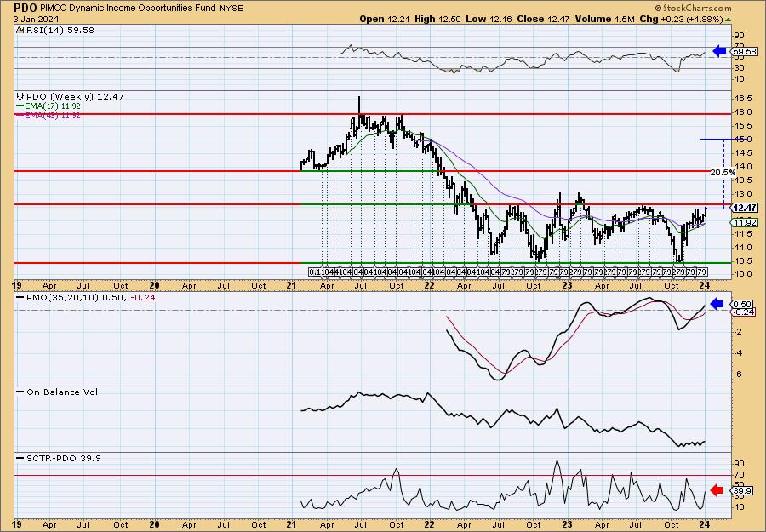The height and width of the screenshot is (532, 766).
Task: Click the black line swatch beside PMO(35,20,10)
Action: (x=20, y=297)
